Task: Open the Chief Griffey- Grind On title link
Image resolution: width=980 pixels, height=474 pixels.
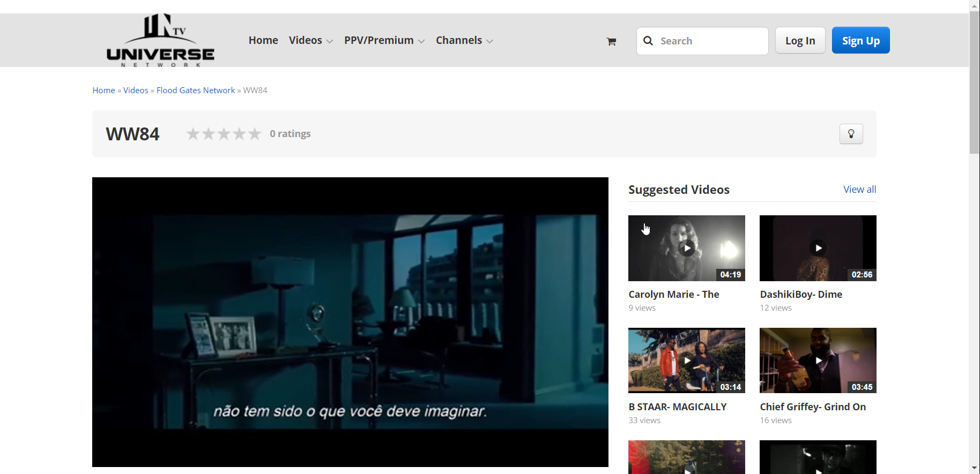Action: tap(813, 407)
